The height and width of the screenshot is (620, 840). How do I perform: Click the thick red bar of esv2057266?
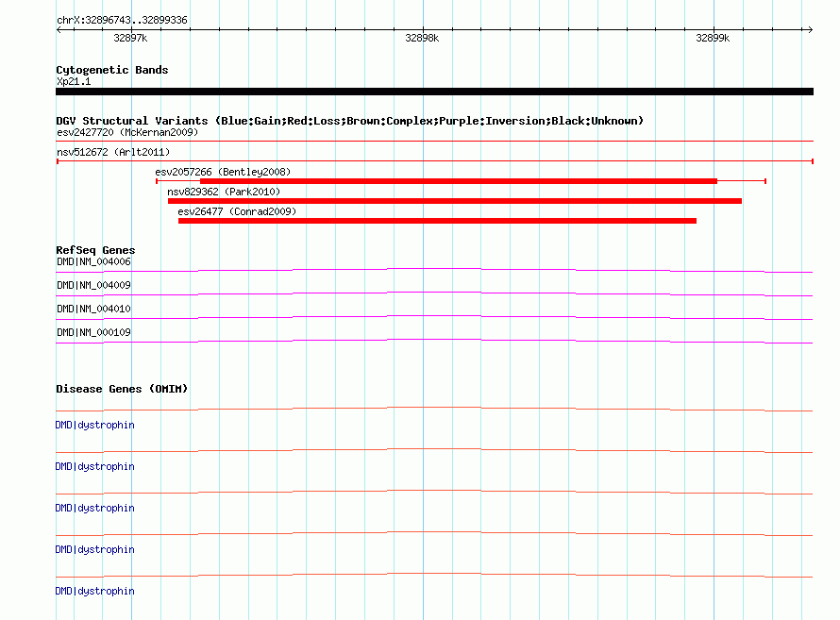pyautogui.click(x=459, y=181)
